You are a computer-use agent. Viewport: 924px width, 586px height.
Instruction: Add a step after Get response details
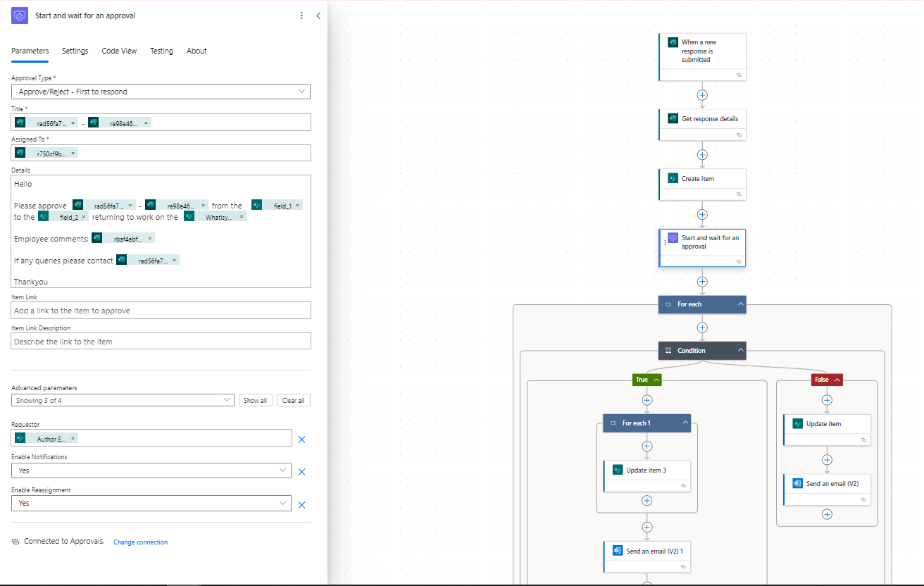coord(702,155)
